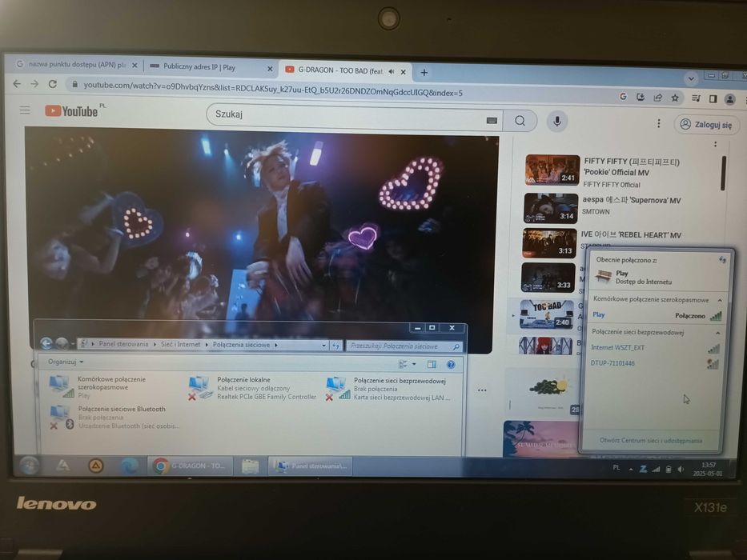Collapse 'Komórkowe połączenie szerokopasmowe' section
747x560 pixels.
point(720,301)
